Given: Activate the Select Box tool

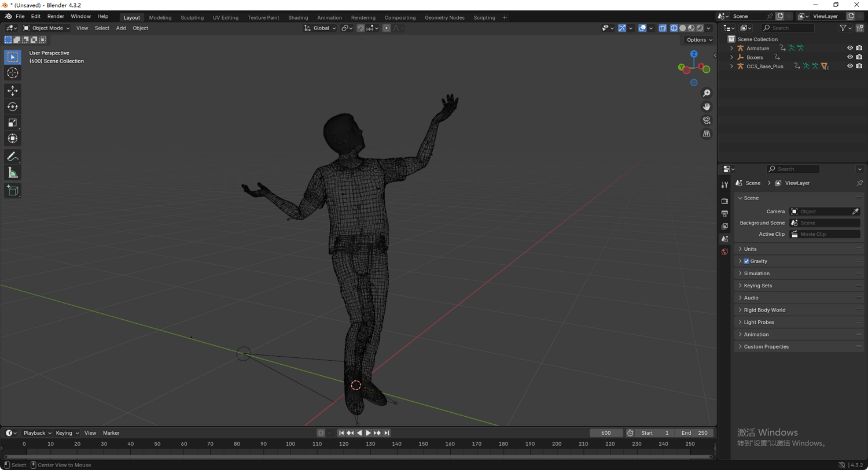Looking at the screenshot, I should [13, 57].
